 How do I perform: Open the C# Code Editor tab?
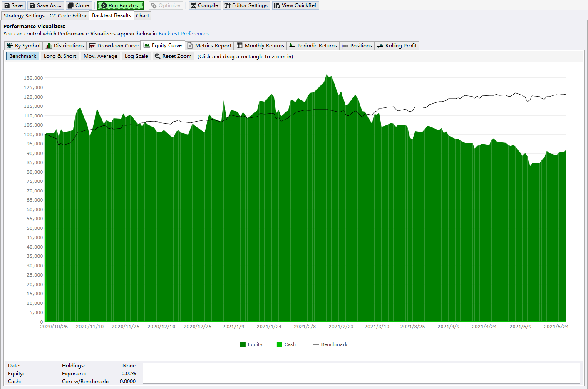coord(68,16)
